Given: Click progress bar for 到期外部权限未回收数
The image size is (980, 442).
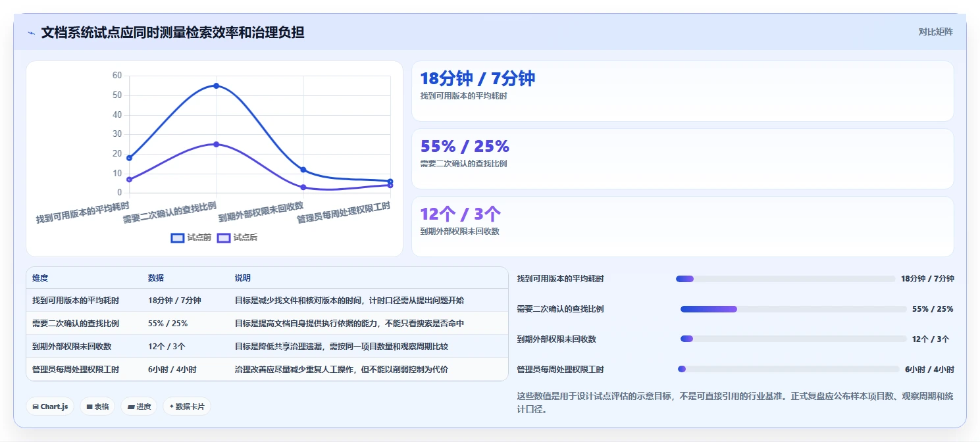Looking at the screenshot, I should [794, 339].
